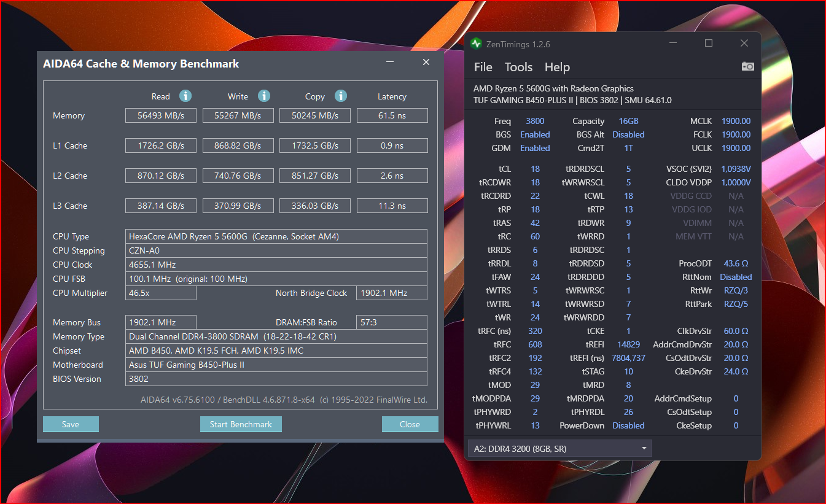Click the Motherboard field Asus TUF Gaming

coord(276,365)
